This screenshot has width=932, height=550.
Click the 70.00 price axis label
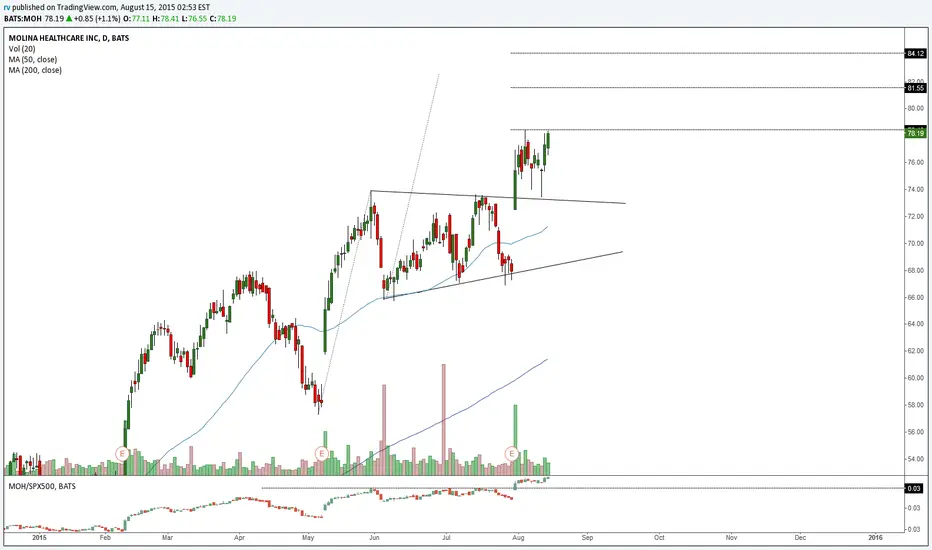point(915,243)
